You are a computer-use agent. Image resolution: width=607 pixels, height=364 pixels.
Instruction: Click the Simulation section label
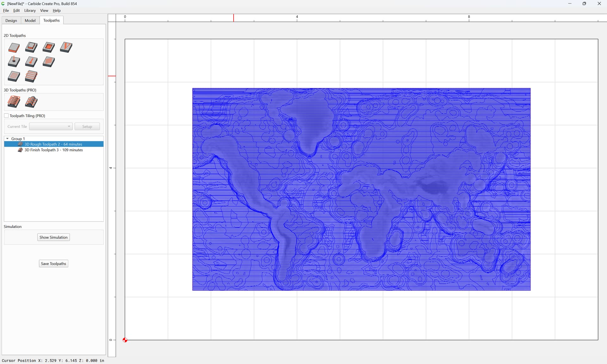pyautogui.click(x=13, y=227)
